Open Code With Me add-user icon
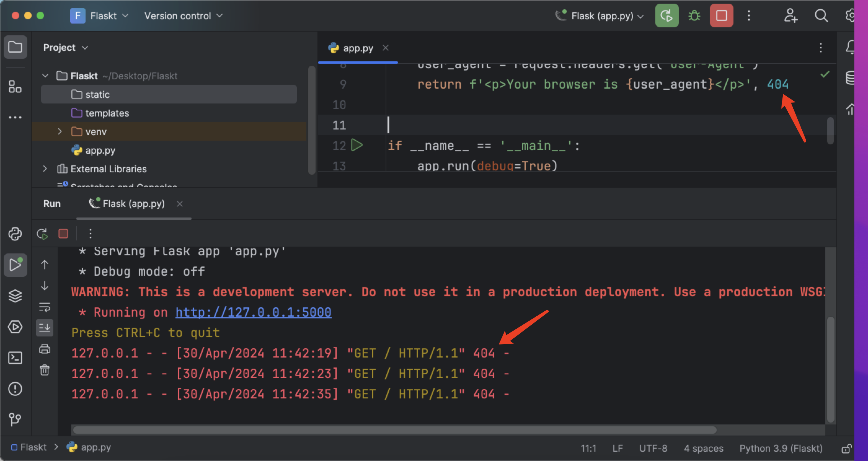The width and height of the screenshot is (868, 461). (790, 15)
